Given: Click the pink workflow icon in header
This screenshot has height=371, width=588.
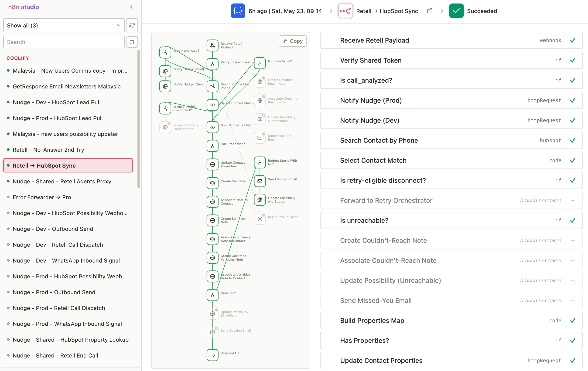Looking at the screenshot, I should 345,11.
